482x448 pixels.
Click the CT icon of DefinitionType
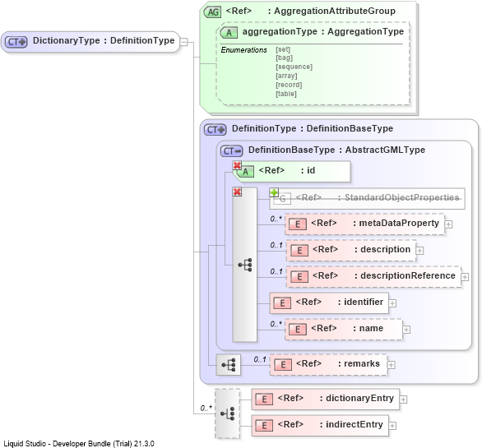216,130
